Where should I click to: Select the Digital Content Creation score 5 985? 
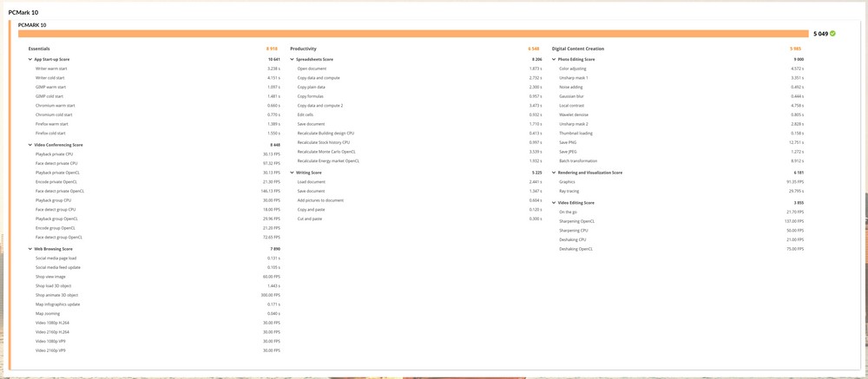tap(795, 49)
